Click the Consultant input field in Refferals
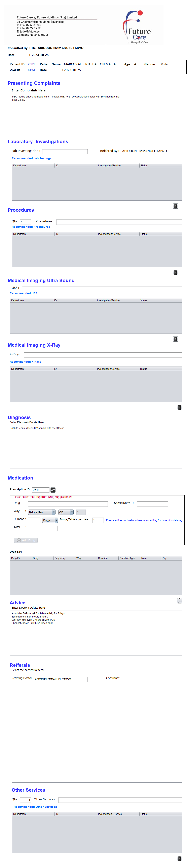187x868 pixels. tap(153, 679)
